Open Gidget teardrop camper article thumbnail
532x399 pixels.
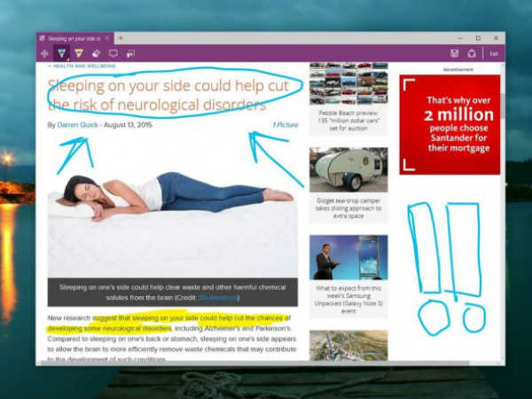click(348, 169)
